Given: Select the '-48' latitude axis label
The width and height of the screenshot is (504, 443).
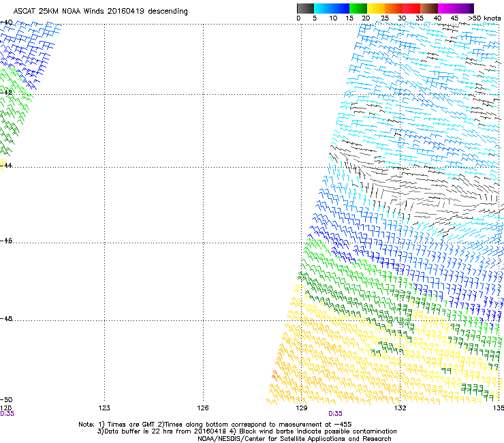Looking at the screenshot, I should (6, 319).
